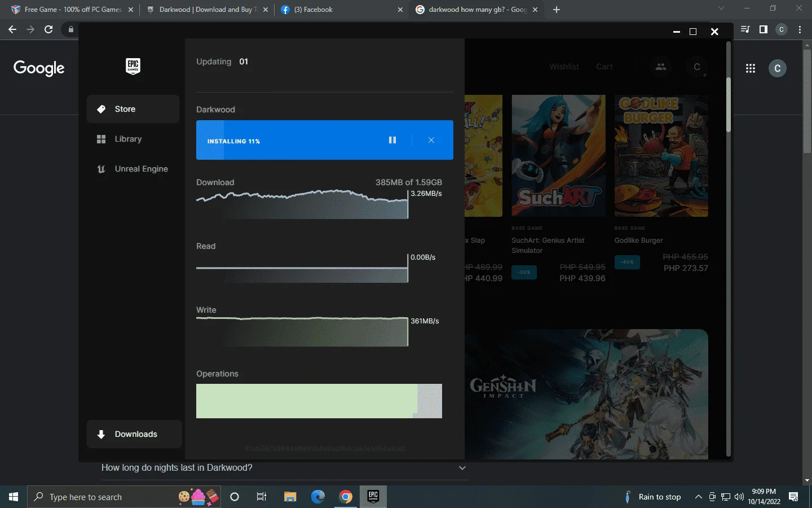Open Google account avatar C

coord(778,68)
